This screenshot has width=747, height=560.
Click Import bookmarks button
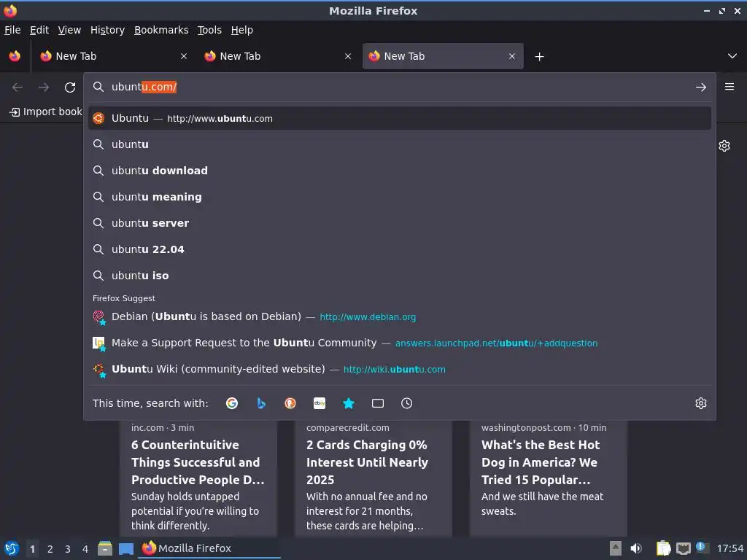[x=46, y=112]
